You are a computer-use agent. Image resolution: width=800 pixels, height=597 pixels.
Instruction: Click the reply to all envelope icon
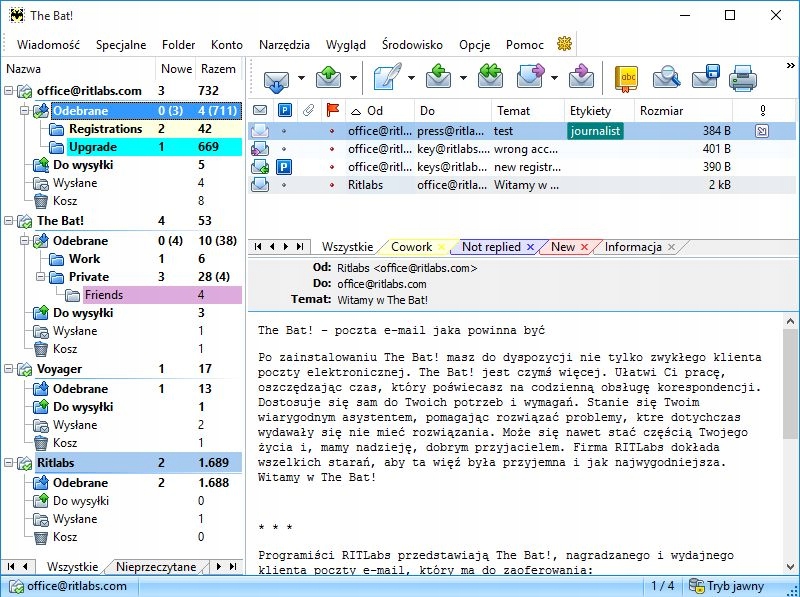pos(489,77)
